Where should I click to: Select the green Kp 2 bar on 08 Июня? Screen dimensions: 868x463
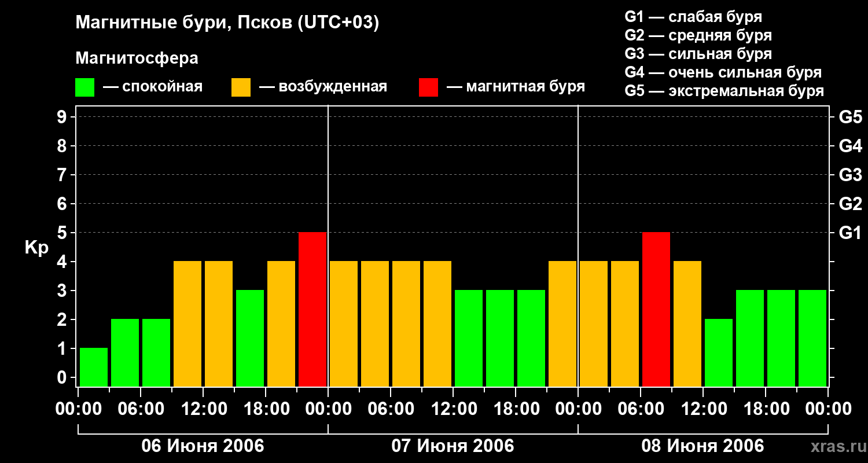coord(719,352)
